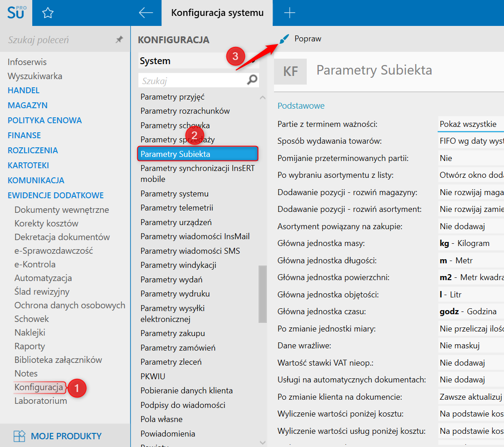Screen dimensions: 504x447
Task: Open a new tab with plus icon
Action: (289, 13)
